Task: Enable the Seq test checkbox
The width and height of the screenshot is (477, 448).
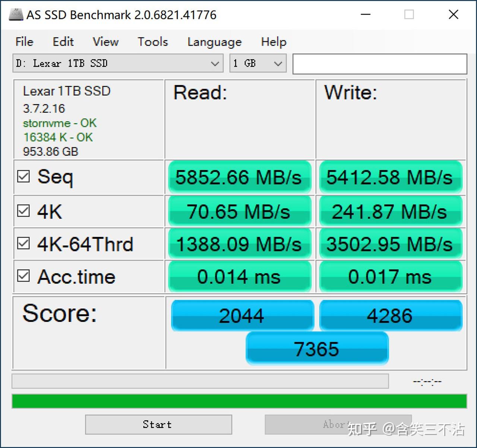Action: [x=23, y=177]
